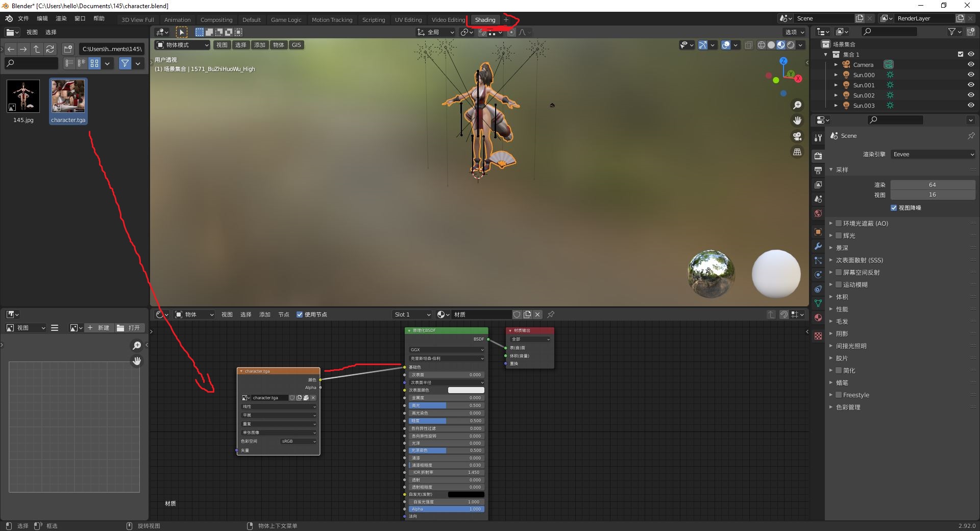Open the Slot 1 dropdown

pos(412,315)
